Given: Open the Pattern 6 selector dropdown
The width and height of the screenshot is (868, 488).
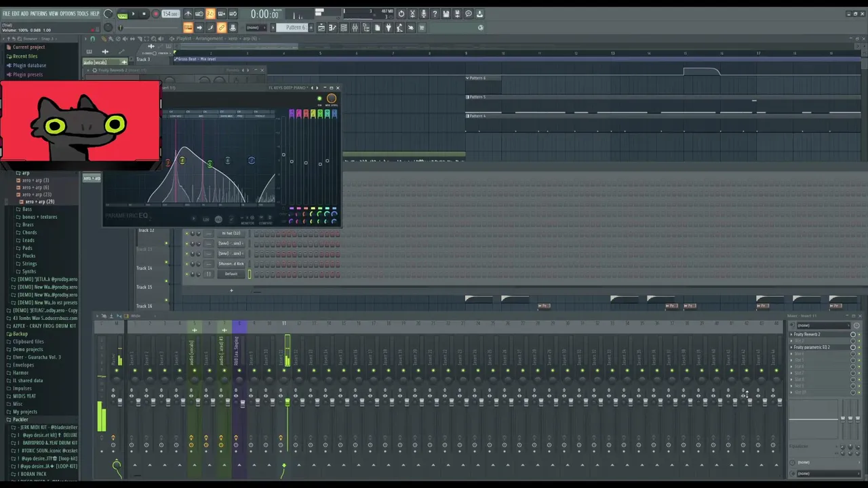Looking at the screenshot, I should coord(292,27).
